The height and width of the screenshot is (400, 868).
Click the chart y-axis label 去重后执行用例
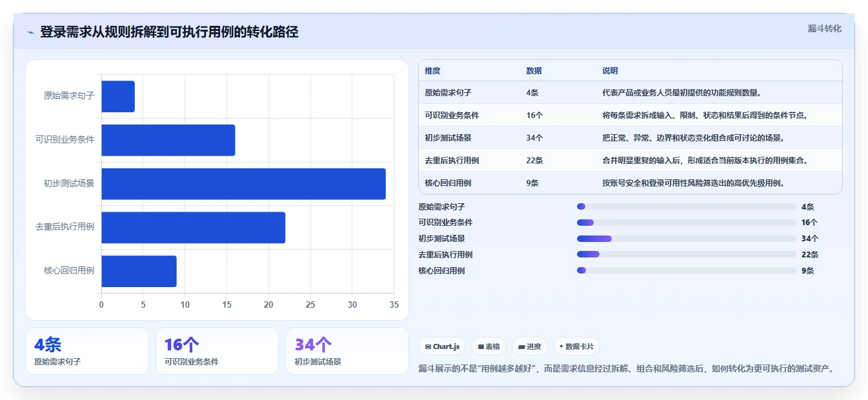[x=65, y=228]
